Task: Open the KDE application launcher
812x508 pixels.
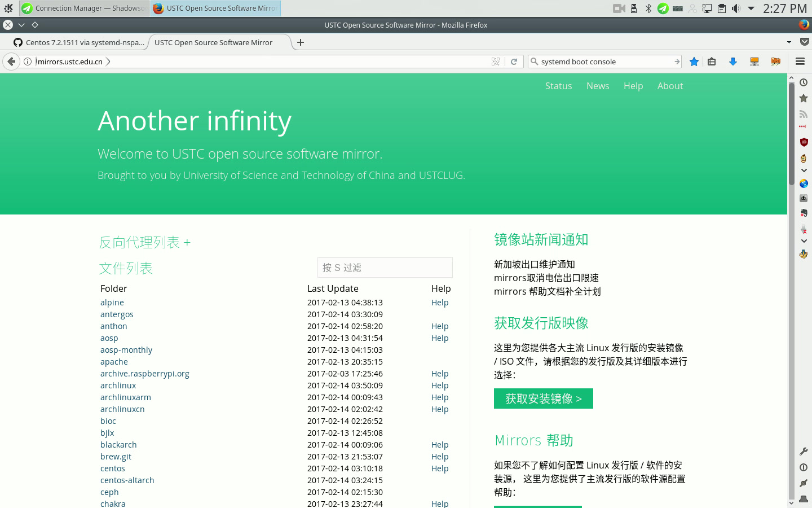Action: (8, 8)
